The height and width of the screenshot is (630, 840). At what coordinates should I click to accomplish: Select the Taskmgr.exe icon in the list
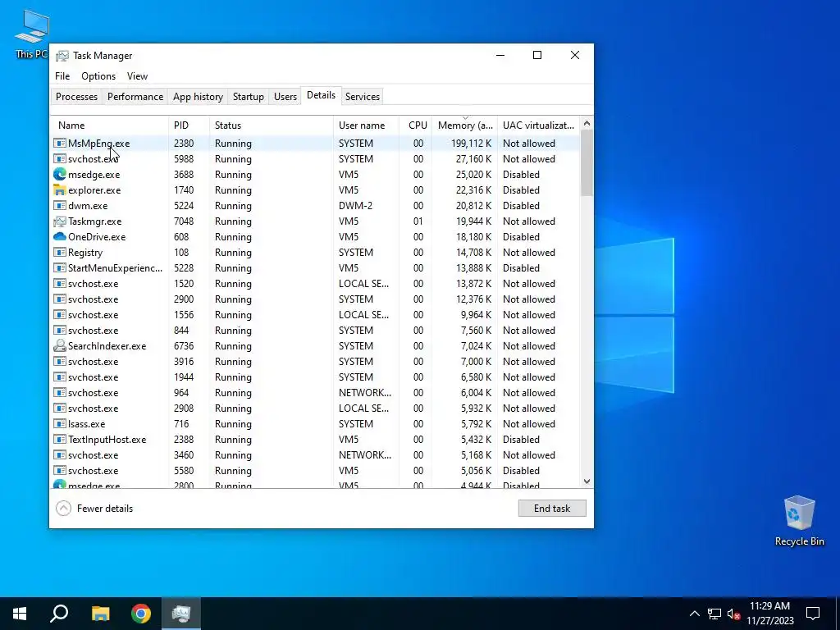click(x=59, y=221)
